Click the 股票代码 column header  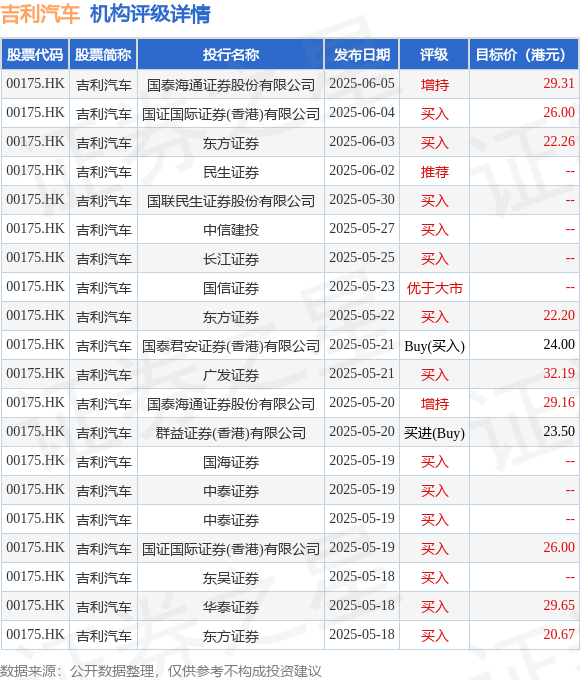pyautogui.click(x=35, y=55)
